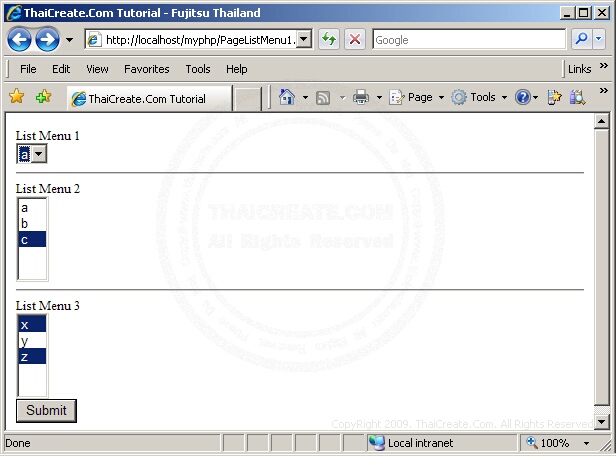Viewport: 616px width, 456px height.
Task: Click the Print printer icon
Action: (361, 97)
